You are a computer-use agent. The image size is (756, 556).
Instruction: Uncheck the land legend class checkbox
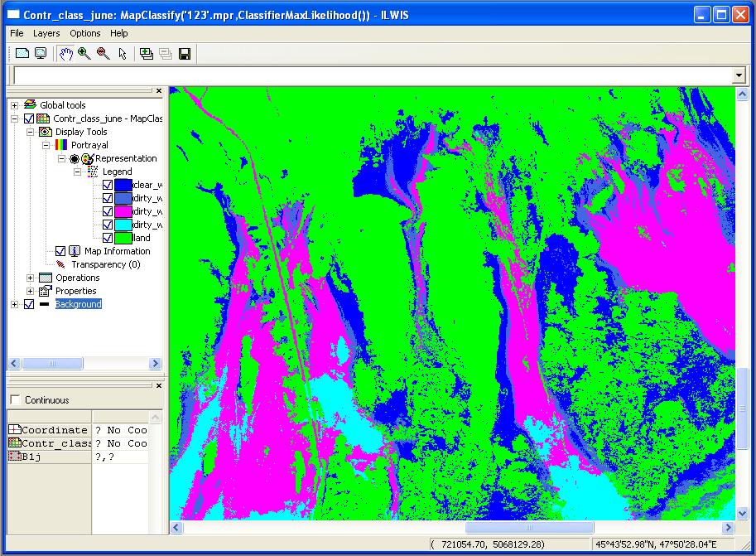[x=108, y=238]
